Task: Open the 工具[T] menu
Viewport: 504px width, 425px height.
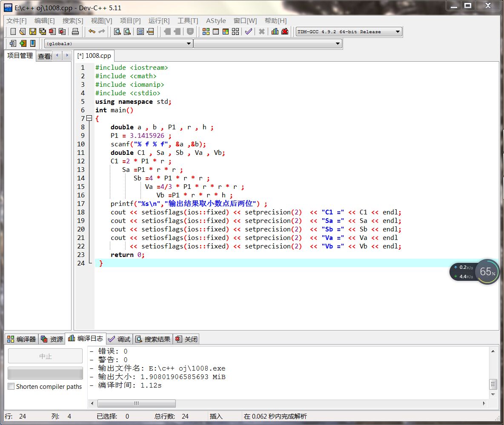Action: 188,20
